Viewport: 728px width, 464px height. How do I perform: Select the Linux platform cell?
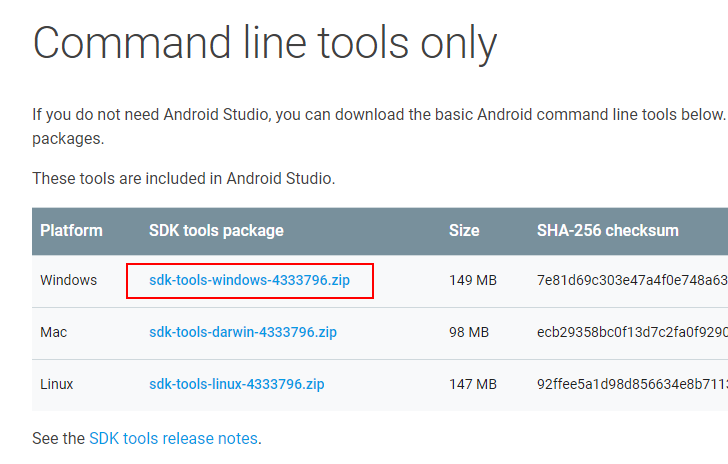click(57, 384)
